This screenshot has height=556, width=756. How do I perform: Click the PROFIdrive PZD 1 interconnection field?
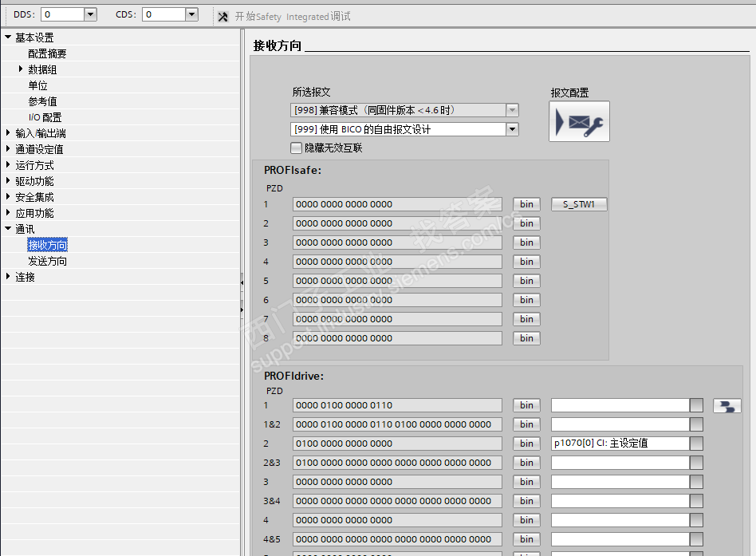coord(620,405)
